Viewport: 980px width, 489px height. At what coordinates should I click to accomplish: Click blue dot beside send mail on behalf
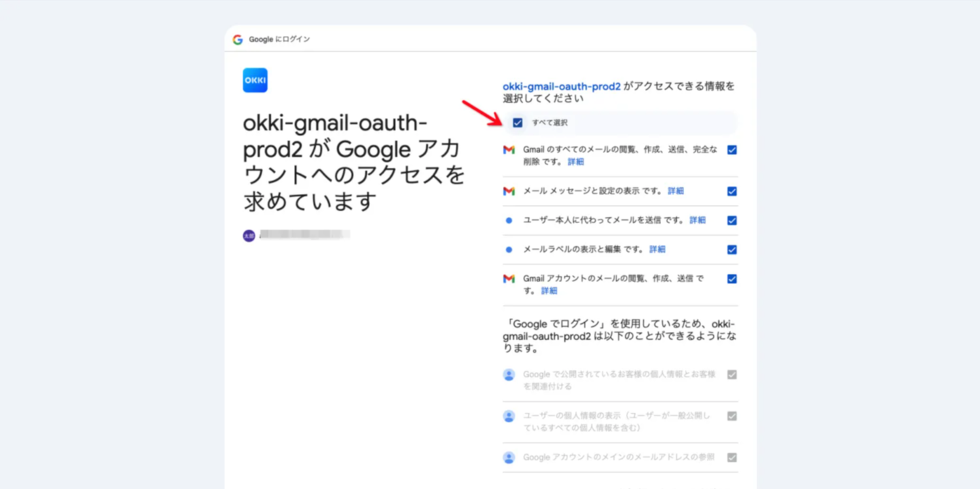coord(509,221)
